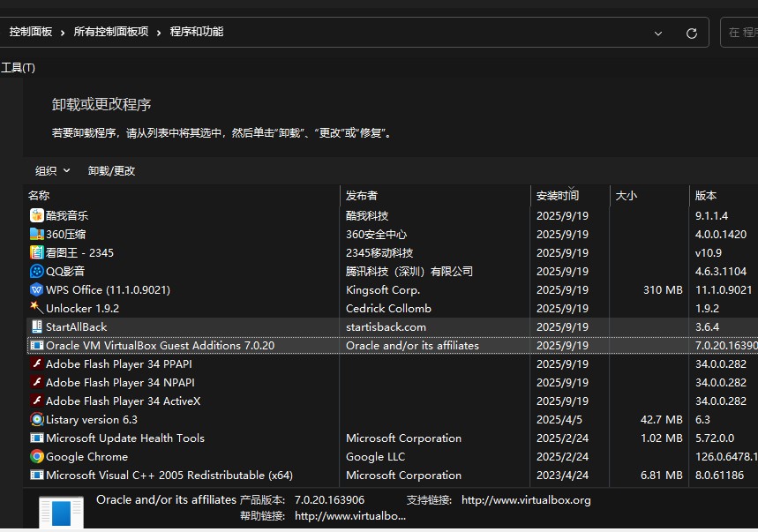Click the search box in the address area
The image size is (758, 532).
pos(739,33)
